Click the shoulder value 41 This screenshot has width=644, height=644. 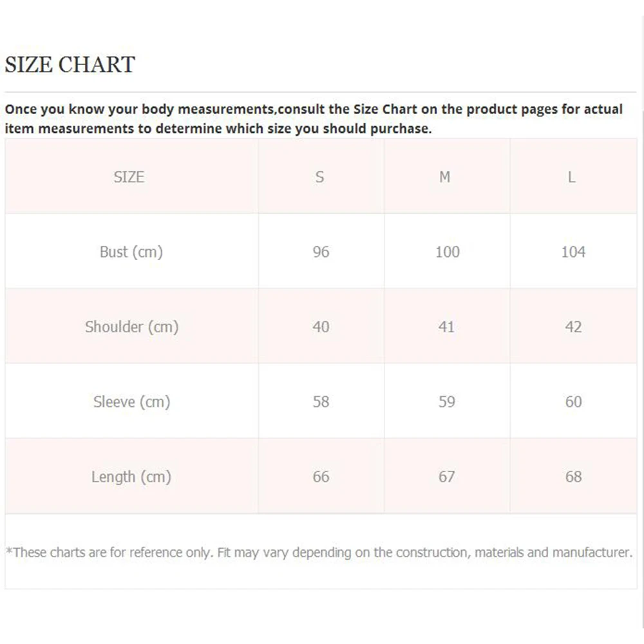point(446,327)
